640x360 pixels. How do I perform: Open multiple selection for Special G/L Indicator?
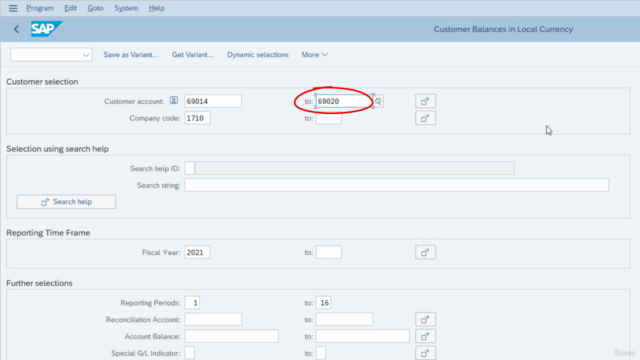pyautogui.click(x=425, y=353)
